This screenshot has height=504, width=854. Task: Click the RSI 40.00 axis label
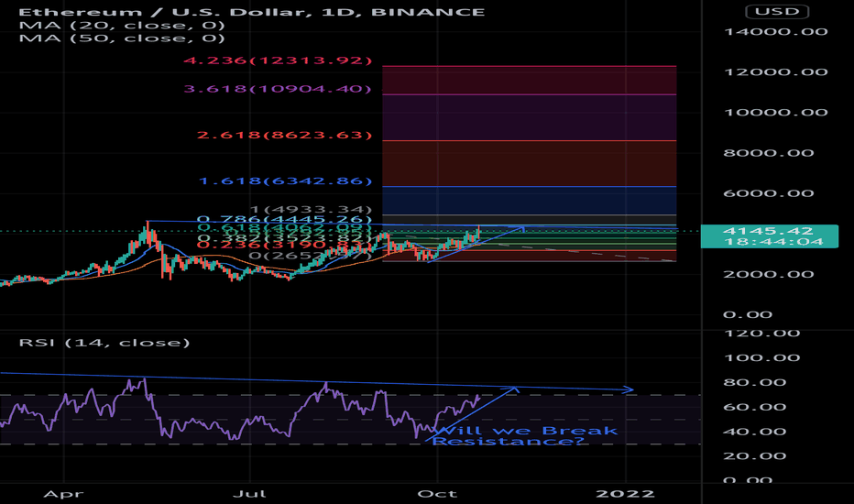[755, 432]
